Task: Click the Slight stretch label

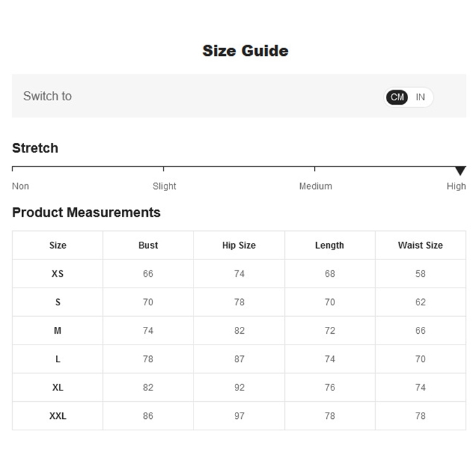Action: click(x=164, y=186)
